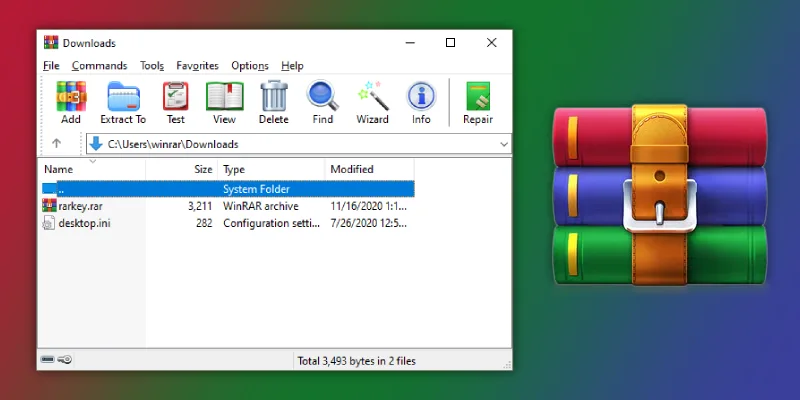This screenshot has height=400, width=800.
Task: Click the 3,211 size value
Action: (200, 206)
